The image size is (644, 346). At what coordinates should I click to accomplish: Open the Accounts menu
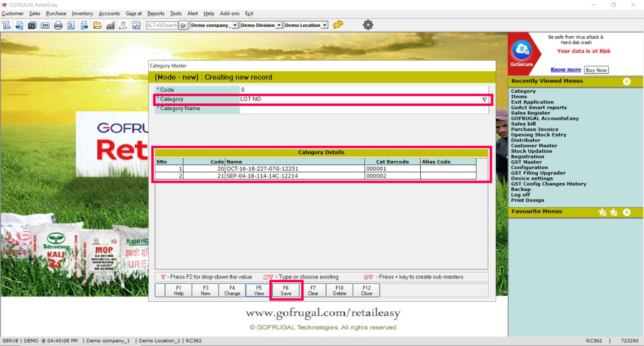click(109, 14)
